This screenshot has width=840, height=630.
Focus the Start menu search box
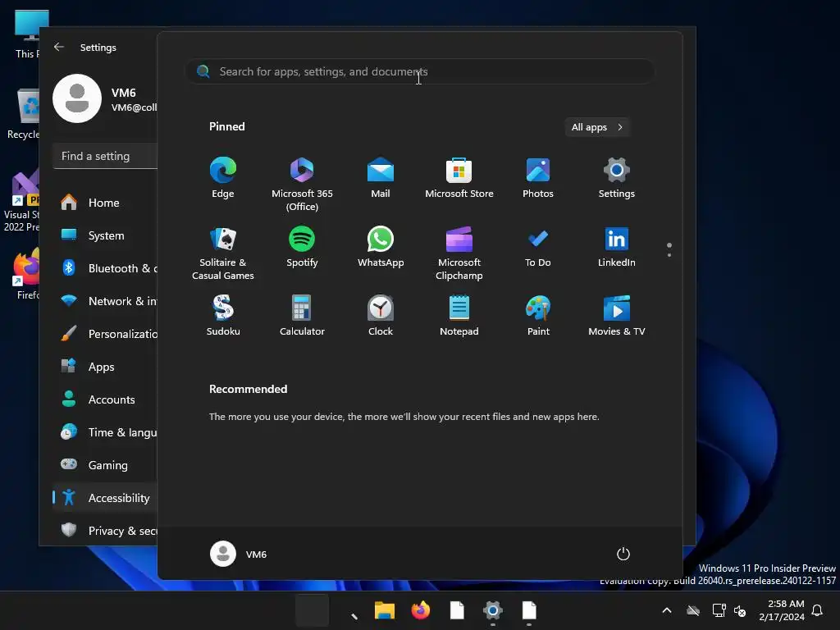(x=420, y=72)
